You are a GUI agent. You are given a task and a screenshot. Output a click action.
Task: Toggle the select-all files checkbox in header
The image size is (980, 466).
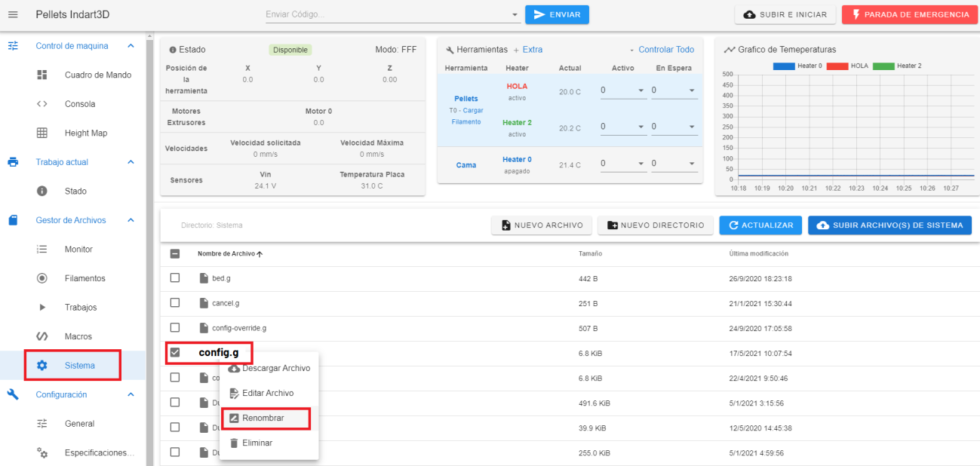175,254
